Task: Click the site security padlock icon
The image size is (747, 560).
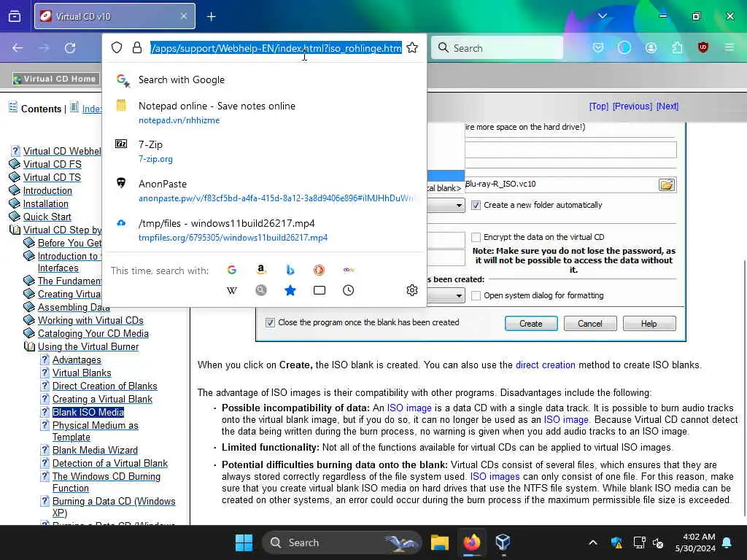Action: pyautogui.click(x=136, y=47)
